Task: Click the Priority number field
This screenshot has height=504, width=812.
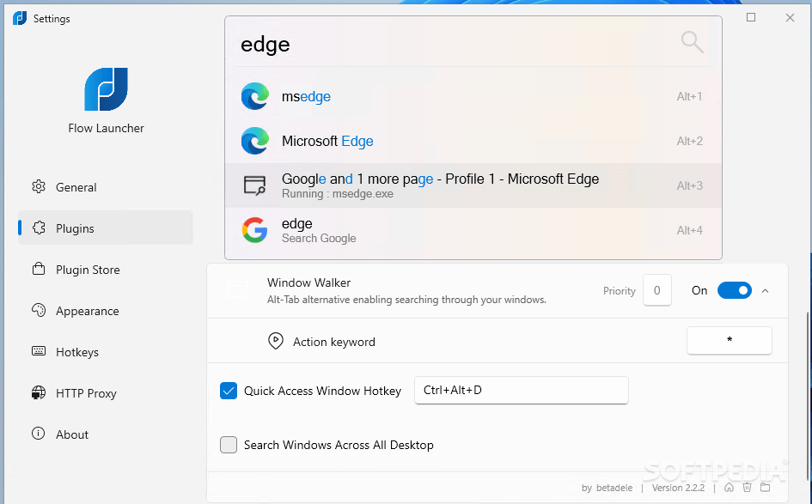Action: point(657,290)
